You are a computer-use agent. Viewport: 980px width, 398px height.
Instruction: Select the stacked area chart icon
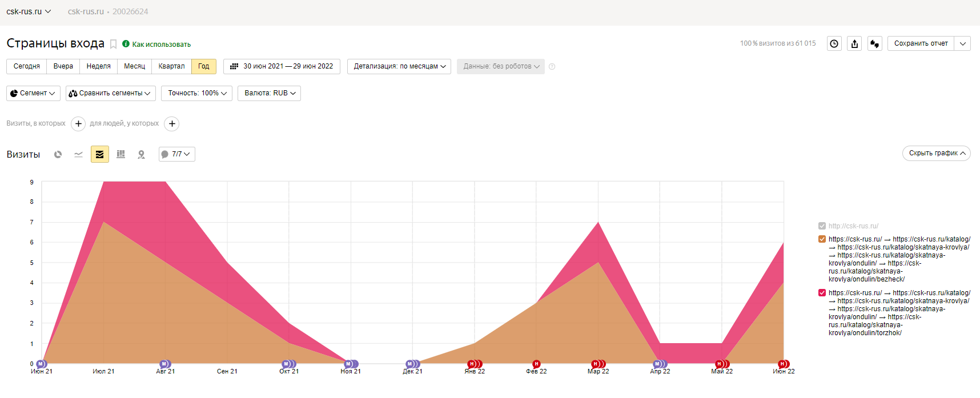click(100, 154)
